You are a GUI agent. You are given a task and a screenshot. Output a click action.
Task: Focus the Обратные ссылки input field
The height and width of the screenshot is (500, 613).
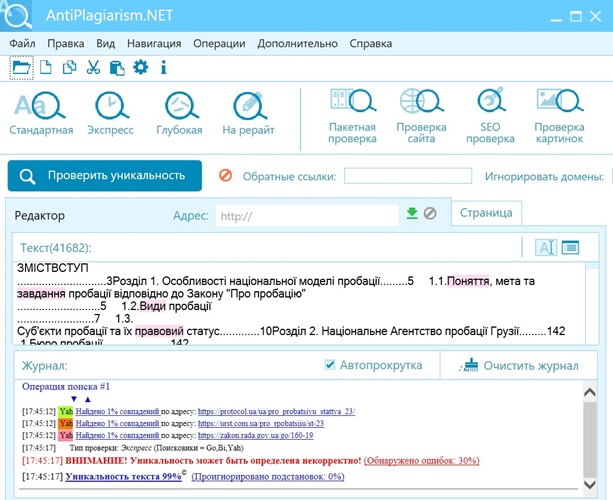point(408,176)
